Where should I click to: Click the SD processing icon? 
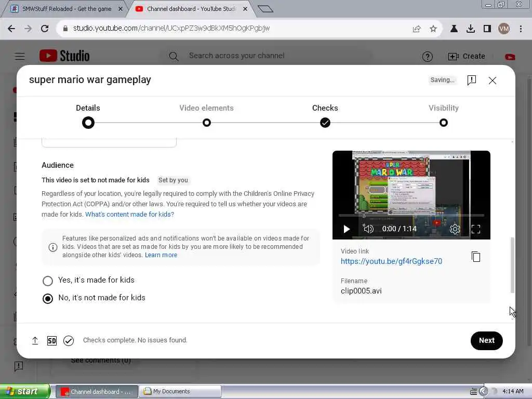(x=52, y=341)
